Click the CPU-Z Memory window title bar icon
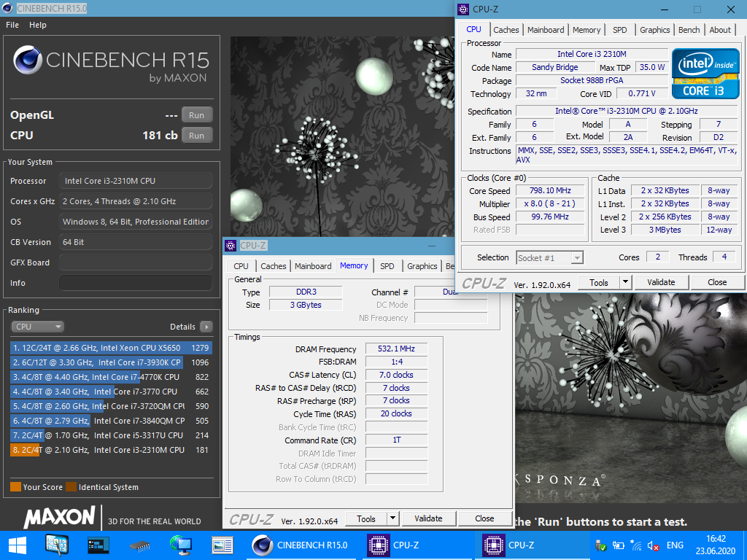This screenshot has width=747, height=560. pos(231,246)
